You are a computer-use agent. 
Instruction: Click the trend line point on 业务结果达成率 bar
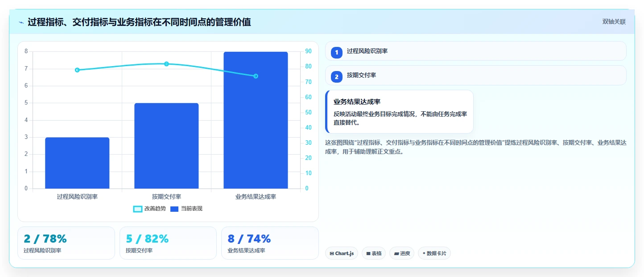(256, 76)
